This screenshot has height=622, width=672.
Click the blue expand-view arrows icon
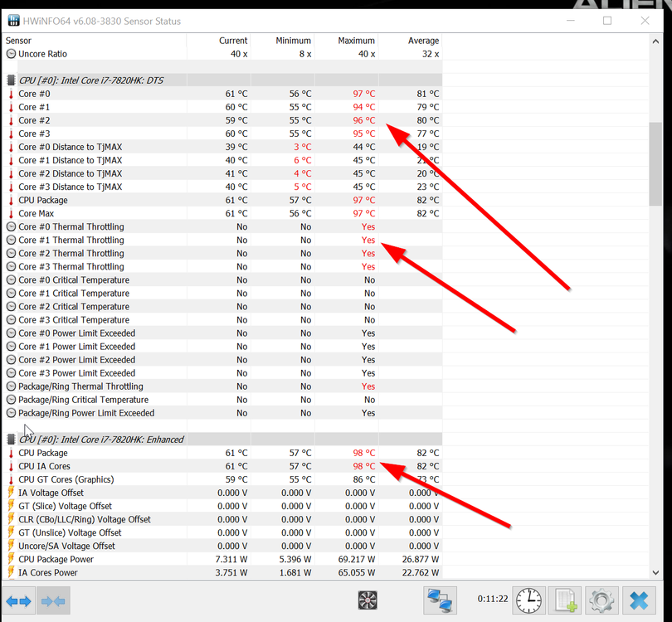[18, 601]
